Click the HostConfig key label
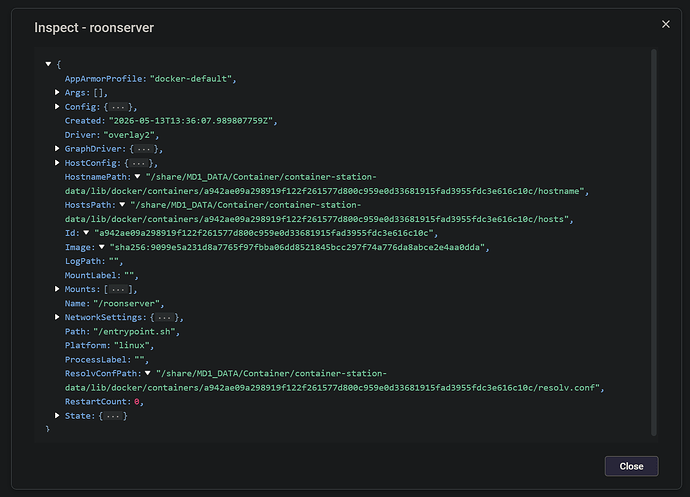The image size is (690, 497). pos(92,163)
